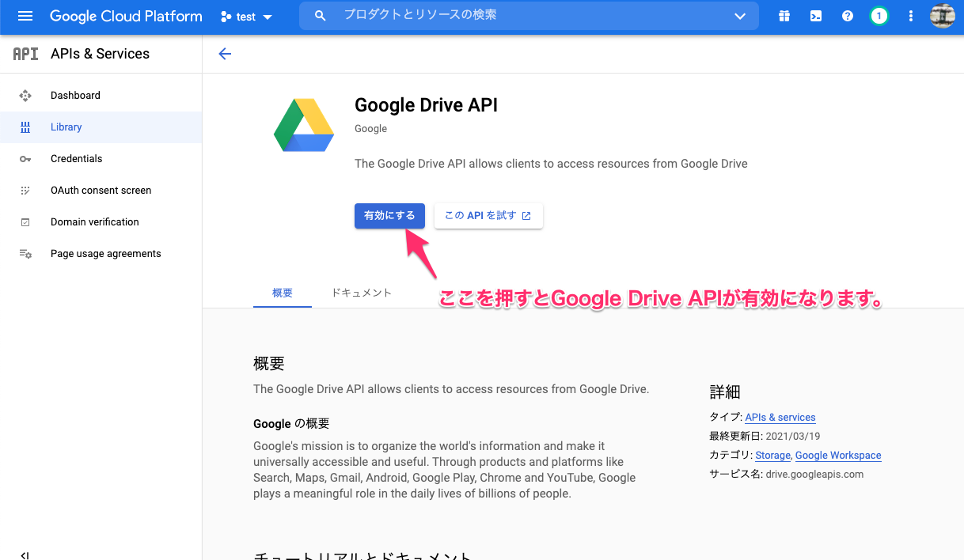Switch to the ドキュメント tab
This screenshot has height=560, width=964.
[x=362, y=292]
